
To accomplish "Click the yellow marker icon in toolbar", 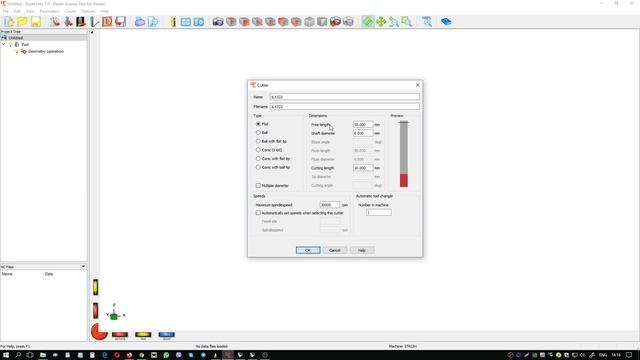I will click(173, 22).
